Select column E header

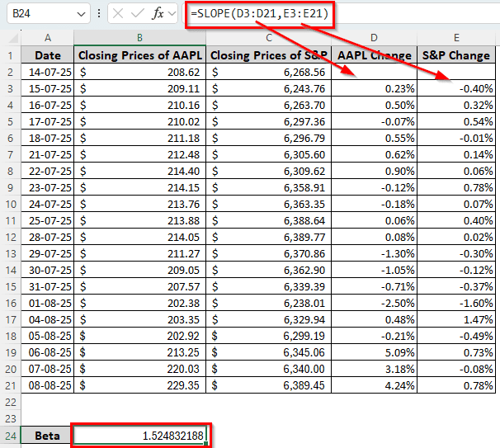click(x=456, y=38)
